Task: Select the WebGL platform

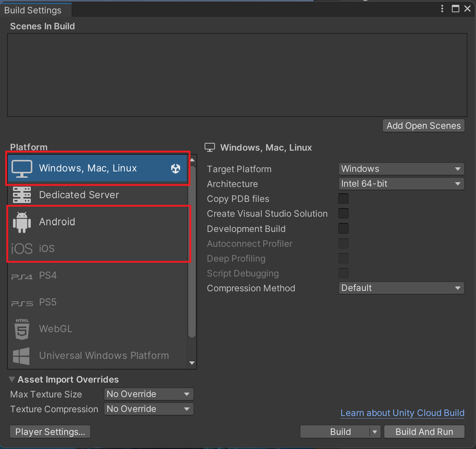Action: [98, 329]
